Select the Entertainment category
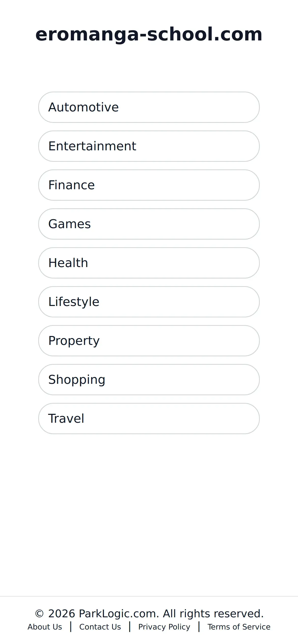298x644 pixels. tap(149, 146)
